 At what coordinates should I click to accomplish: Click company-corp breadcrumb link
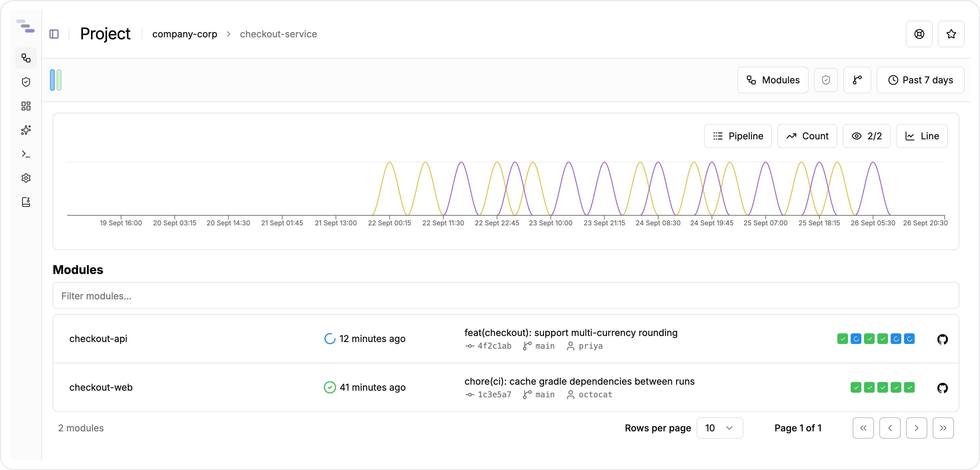point(185,34)
